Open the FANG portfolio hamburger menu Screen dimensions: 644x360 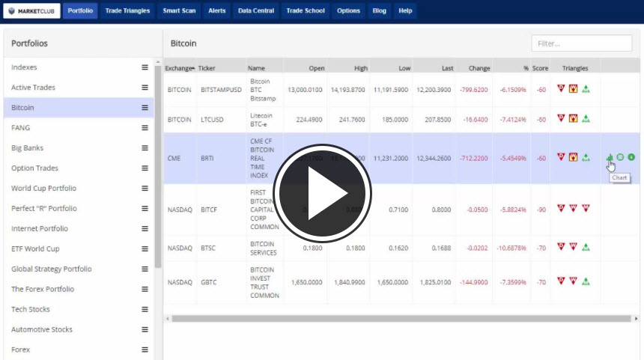145,128
